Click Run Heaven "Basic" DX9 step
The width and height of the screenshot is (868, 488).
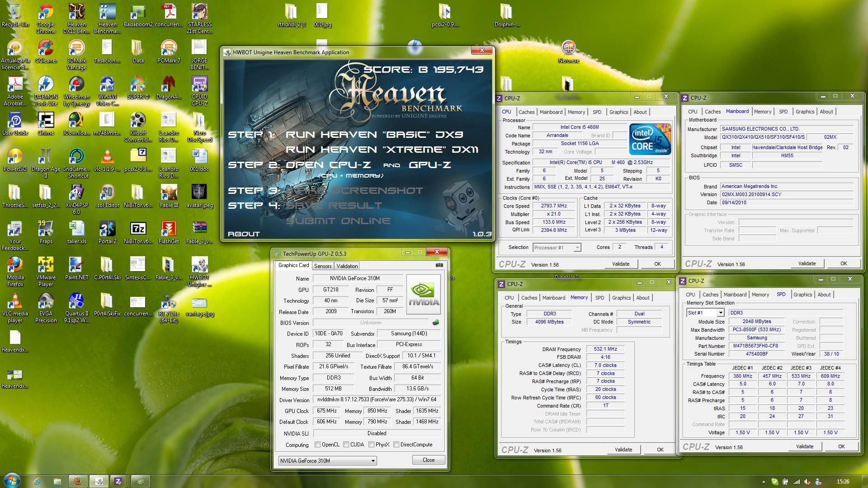pyautogui.click(x=374, y=135)
